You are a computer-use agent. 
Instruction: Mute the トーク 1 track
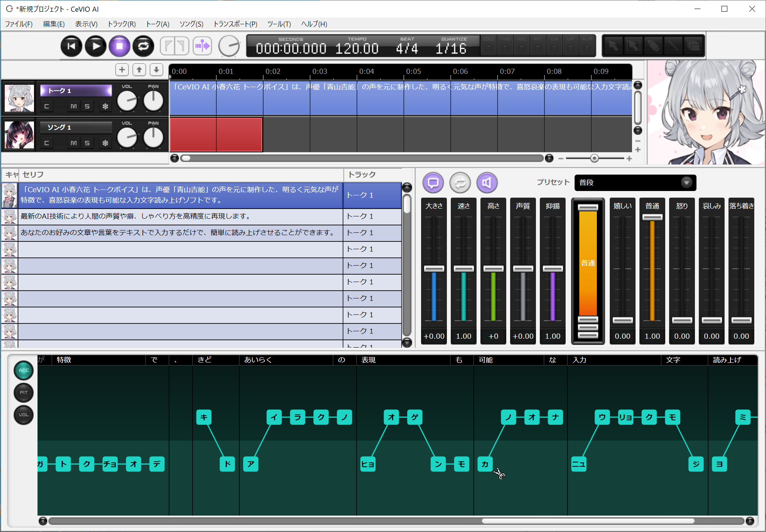[73, 106]
